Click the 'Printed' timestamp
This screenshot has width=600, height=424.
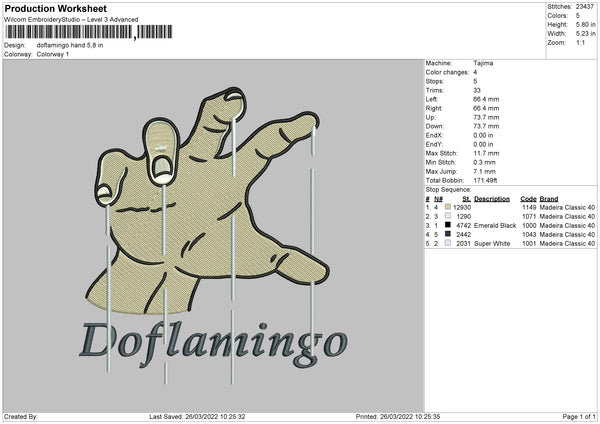pyautogui.click(x=398, y=416)
